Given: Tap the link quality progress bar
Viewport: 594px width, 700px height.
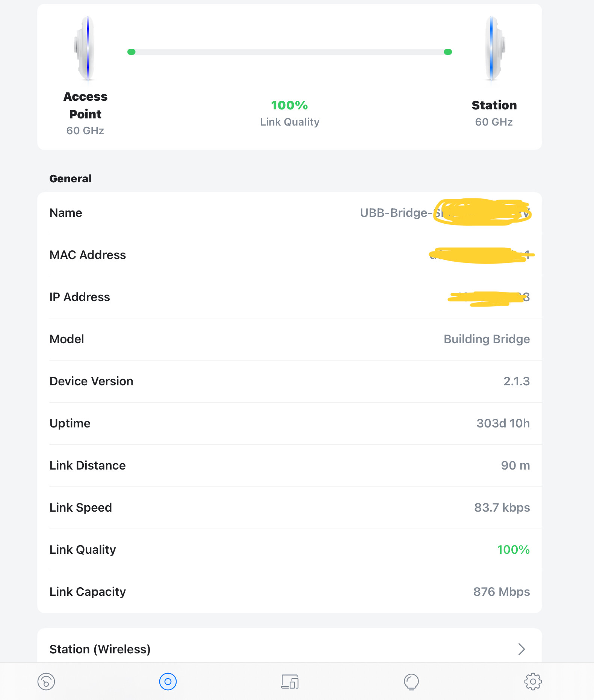Looking at the screenshot, I should click(x=289, y=52).
